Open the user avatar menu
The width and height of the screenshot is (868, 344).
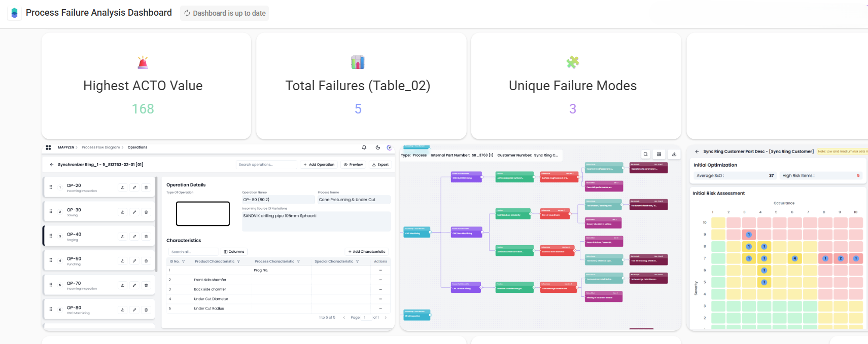[x=389, y=147]
